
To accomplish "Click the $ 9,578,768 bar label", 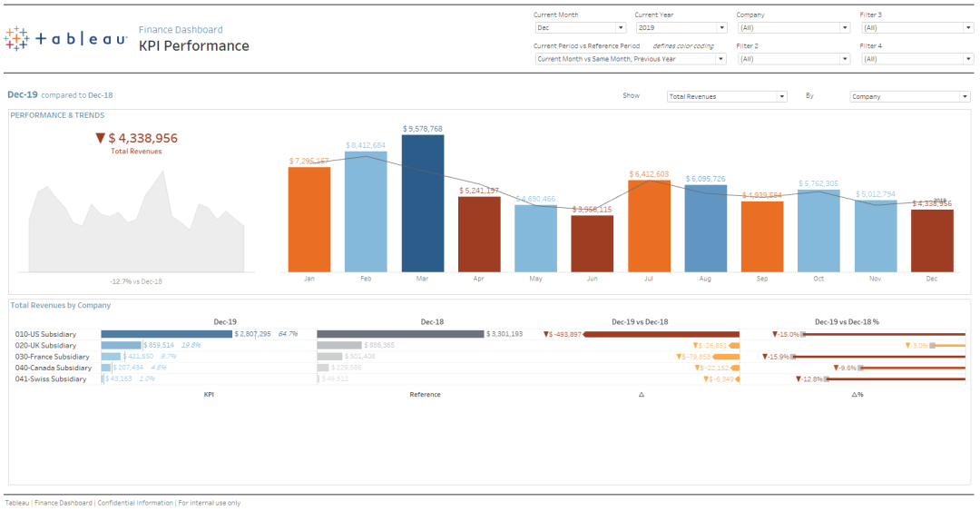I will click(423, 129).
